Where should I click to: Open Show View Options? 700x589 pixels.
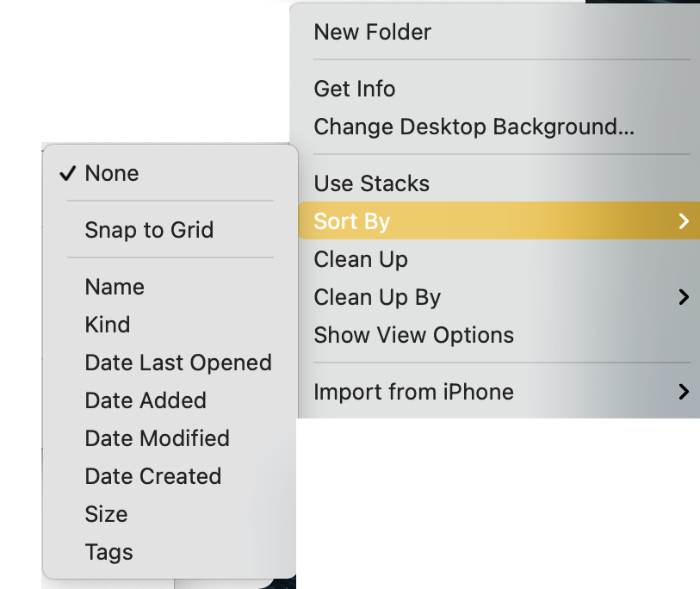413,336
